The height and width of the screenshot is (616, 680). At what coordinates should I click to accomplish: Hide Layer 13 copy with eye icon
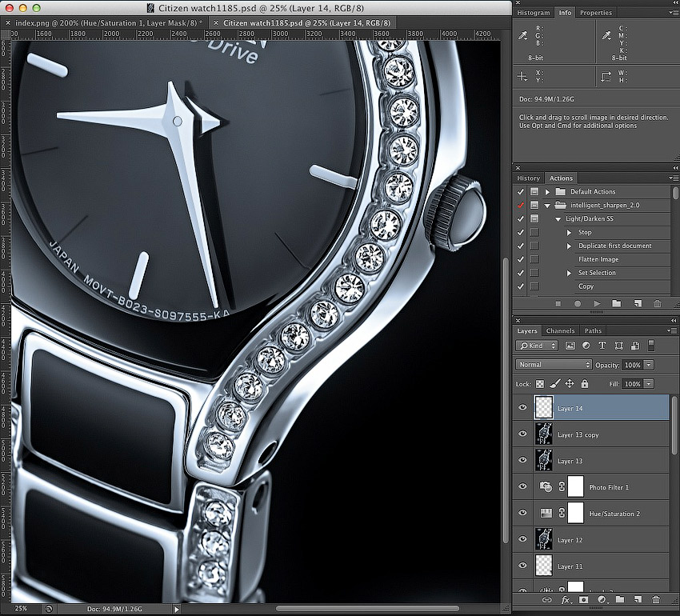(523, 434)
